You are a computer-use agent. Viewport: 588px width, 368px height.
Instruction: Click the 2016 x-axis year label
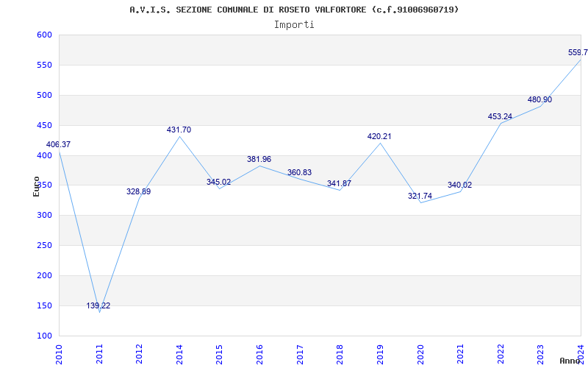[x=259, y=354]
